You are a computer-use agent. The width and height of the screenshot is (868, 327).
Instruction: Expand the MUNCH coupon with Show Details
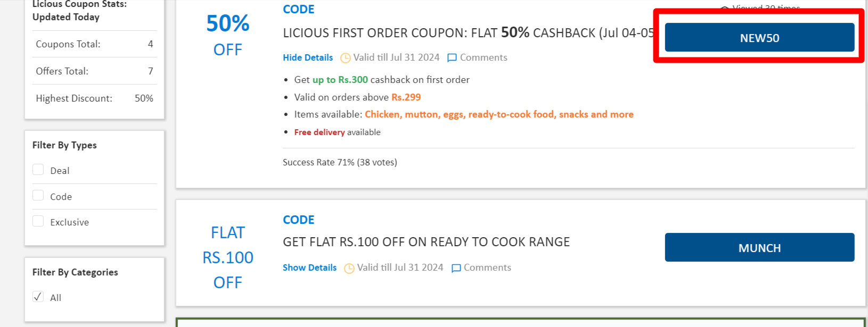pos(309,267)
